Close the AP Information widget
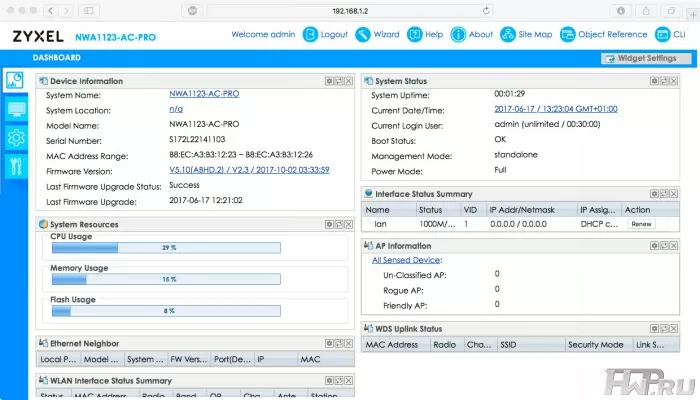The width and height of the screenshot is (700, 400). point(674,246)
